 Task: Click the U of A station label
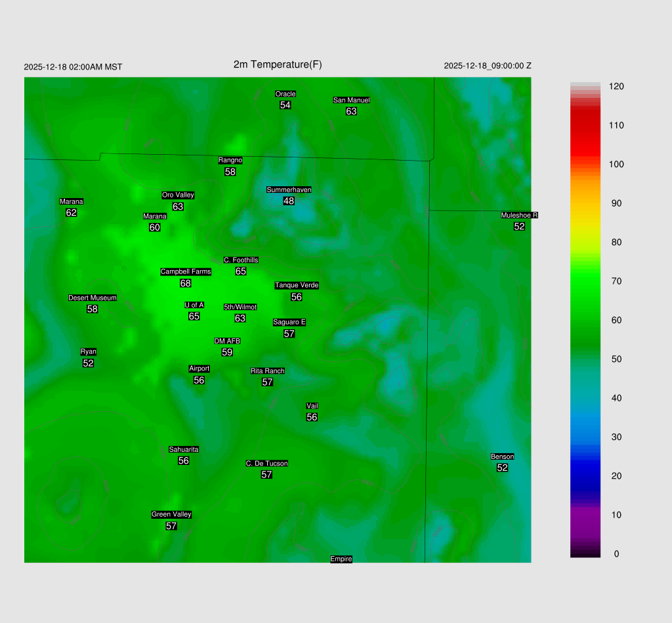point(194,305)
